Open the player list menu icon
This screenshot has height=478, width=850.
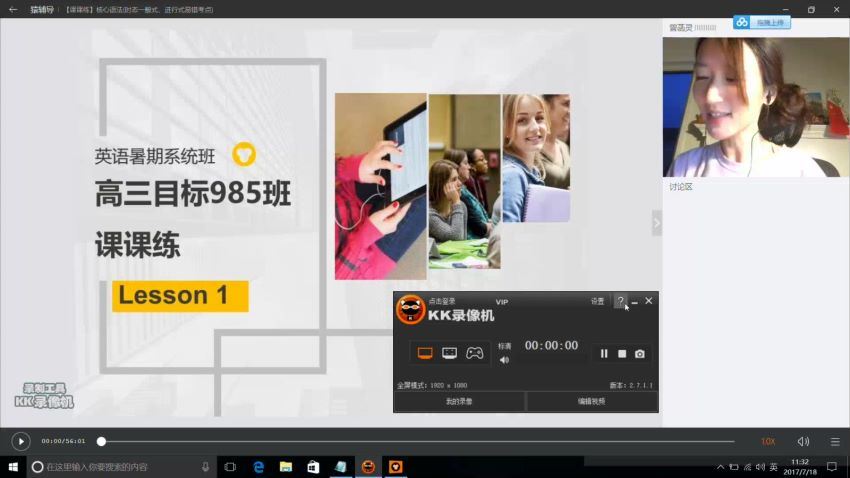835,442
